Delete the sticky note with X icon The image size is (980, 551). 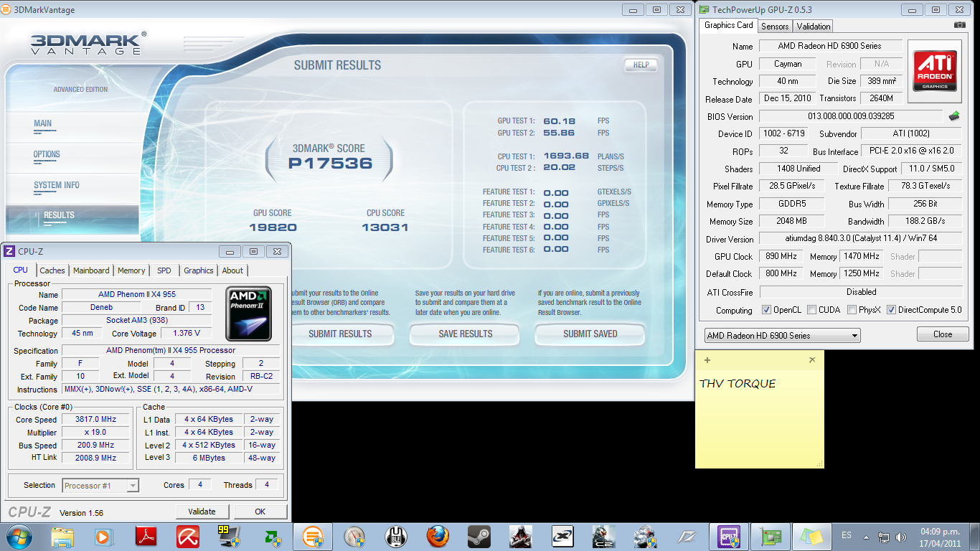coord(812,359)
